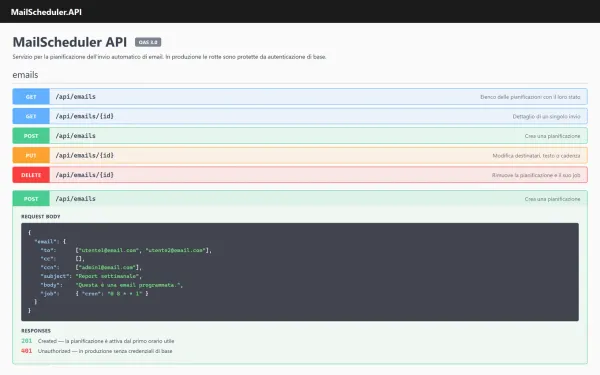Viewport: 600px width, 375px height.
Task: Click the "Unauthorized" response description text
Action: click(x=105, y=351)
